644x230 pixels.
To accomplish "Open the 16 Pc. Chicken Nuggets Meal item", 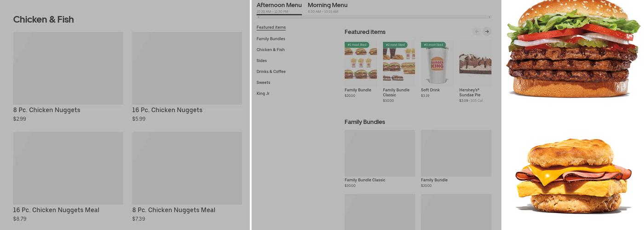I will 68,168.
